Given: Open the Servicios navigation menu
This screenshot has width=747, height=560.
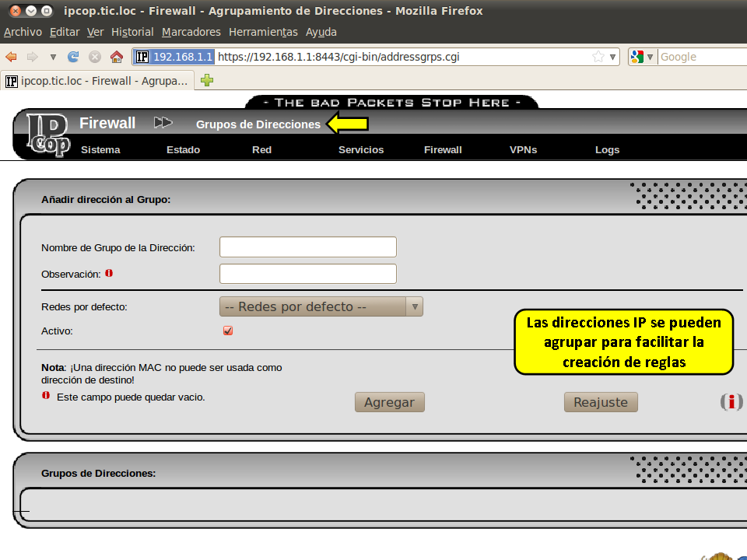Looking at the screenshot, I should [361, 150].
